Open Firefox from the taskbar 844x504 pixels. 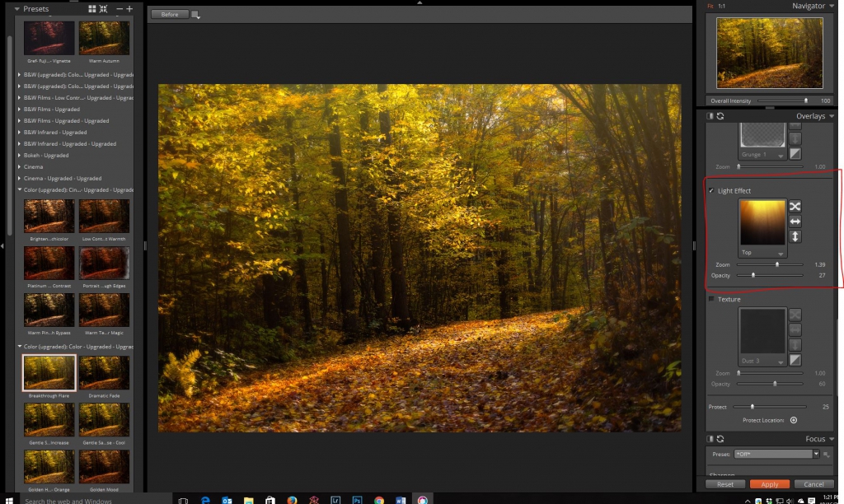292,500
